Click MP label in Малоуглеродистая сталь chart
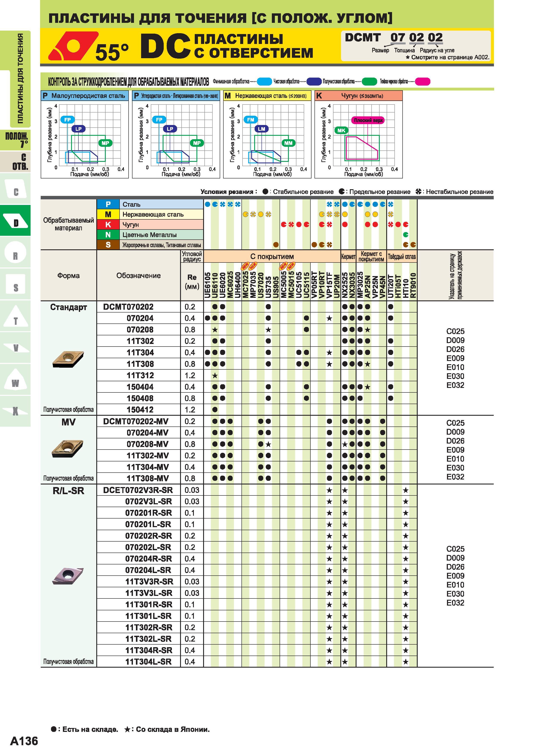The width and height of the screenshot is (534, 756). (x=105, y=143)
